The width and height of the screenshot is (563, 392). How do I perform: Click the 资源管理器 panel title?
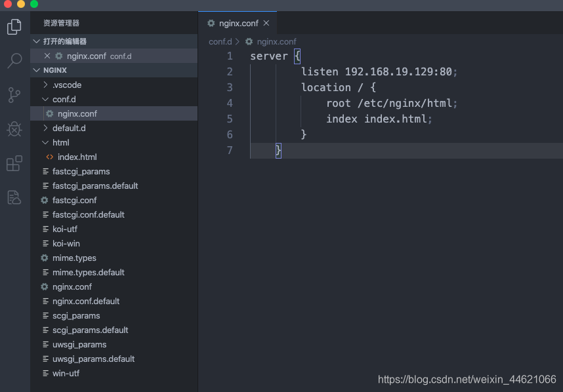62,23
